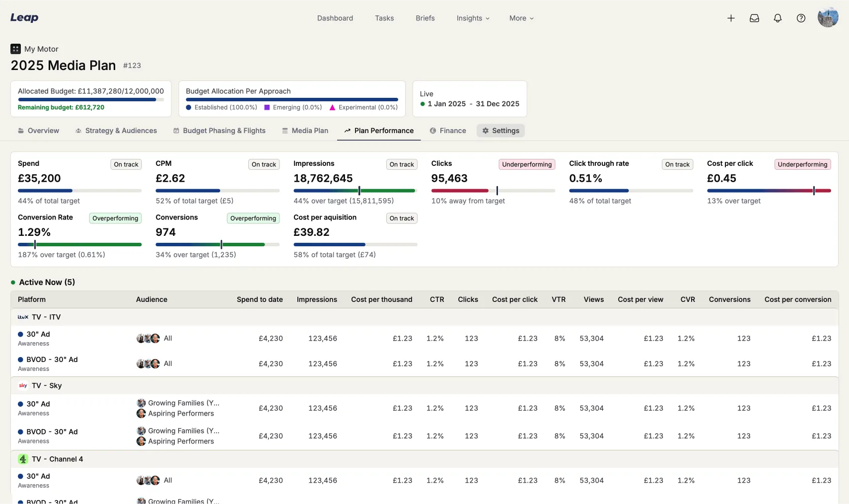This screenshot has width=849, height=504.
Task: Click the Sky logo icon
Action: [x=23, y=386]
